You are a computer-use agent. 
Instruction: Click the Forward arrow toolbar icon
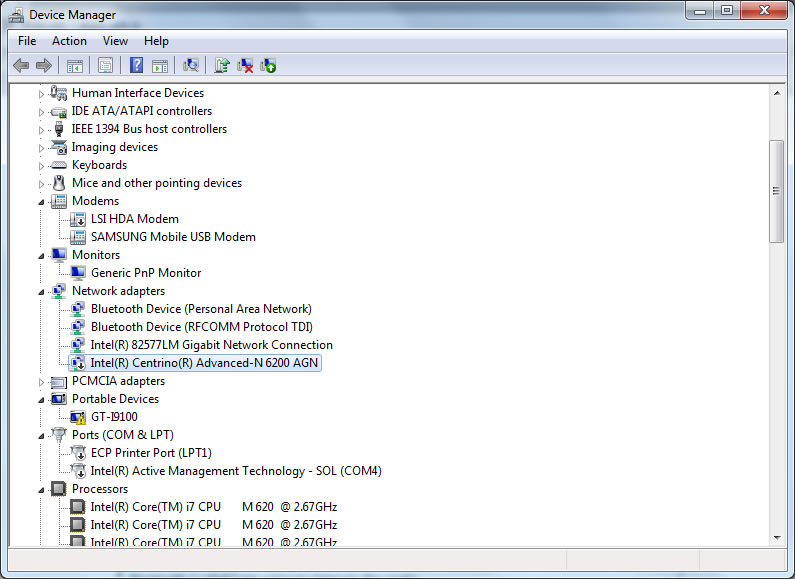[x=44, y=65]
